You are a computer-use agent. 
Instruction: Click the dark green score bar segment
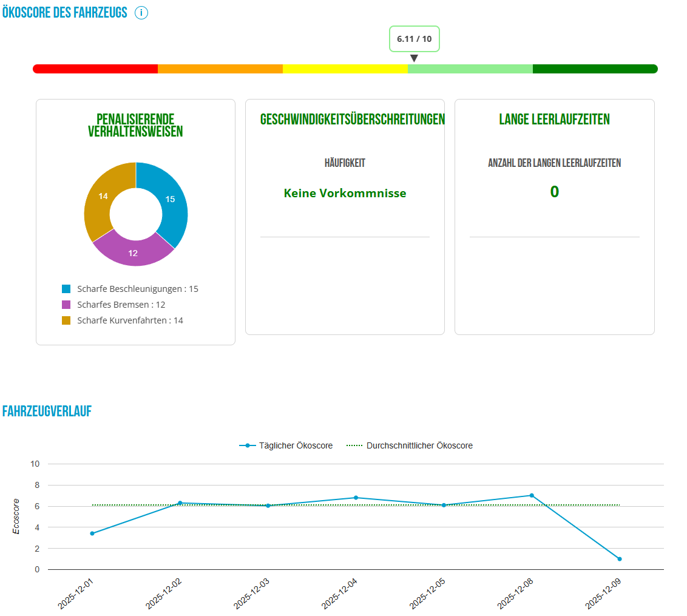(x=595, y=69)
